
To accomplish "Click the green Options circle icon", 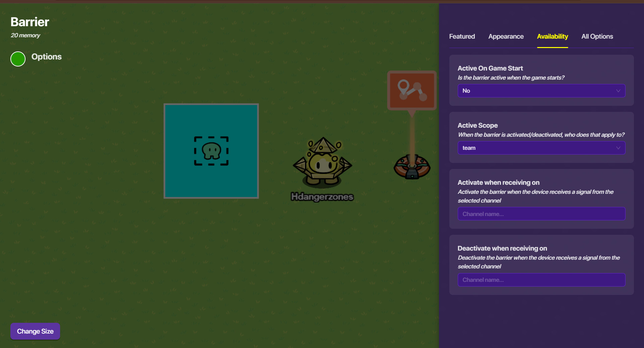I will click(18, 59).
